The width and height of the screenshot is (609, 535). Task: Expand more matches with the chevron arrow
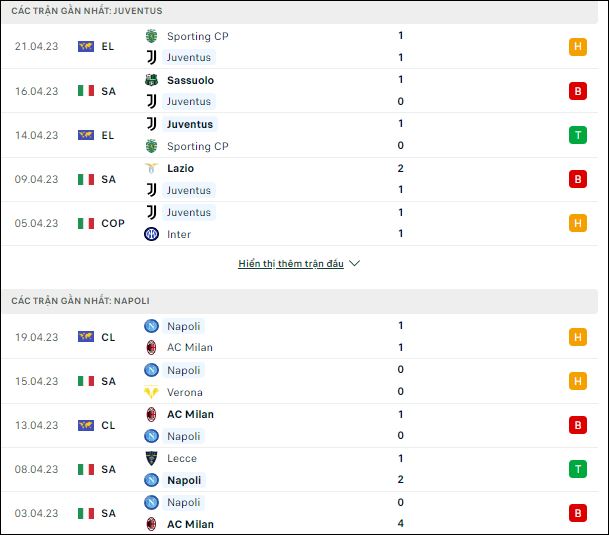coord(354,263)
